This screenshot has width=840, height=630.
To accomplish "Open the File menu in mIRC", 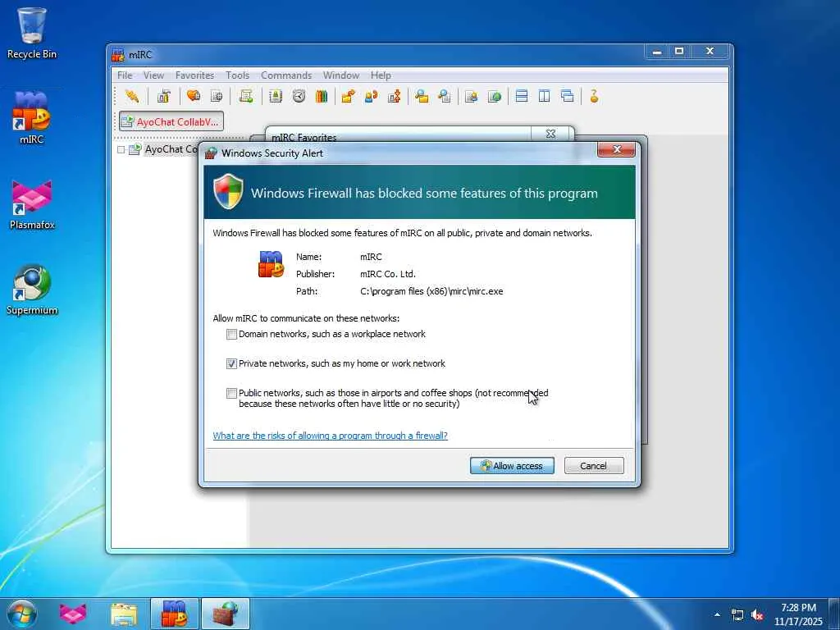I will tap(125, 75).
